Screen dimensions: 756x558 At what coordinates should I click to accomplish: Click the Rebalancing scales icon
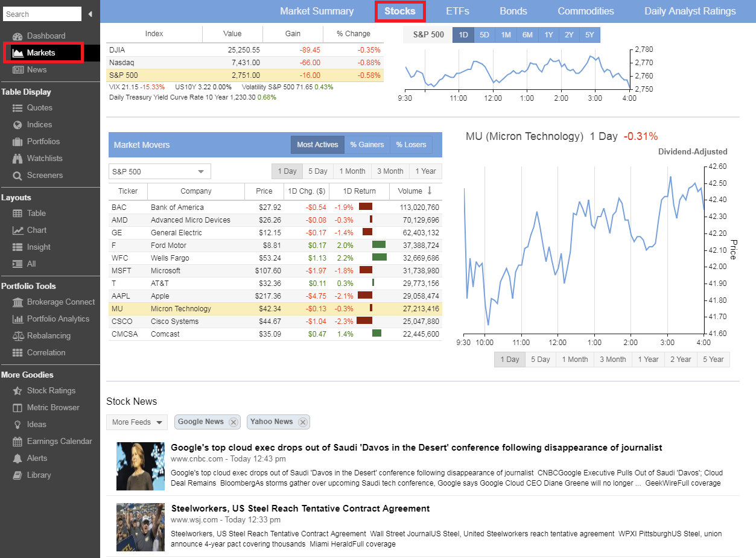click(17, 336)
